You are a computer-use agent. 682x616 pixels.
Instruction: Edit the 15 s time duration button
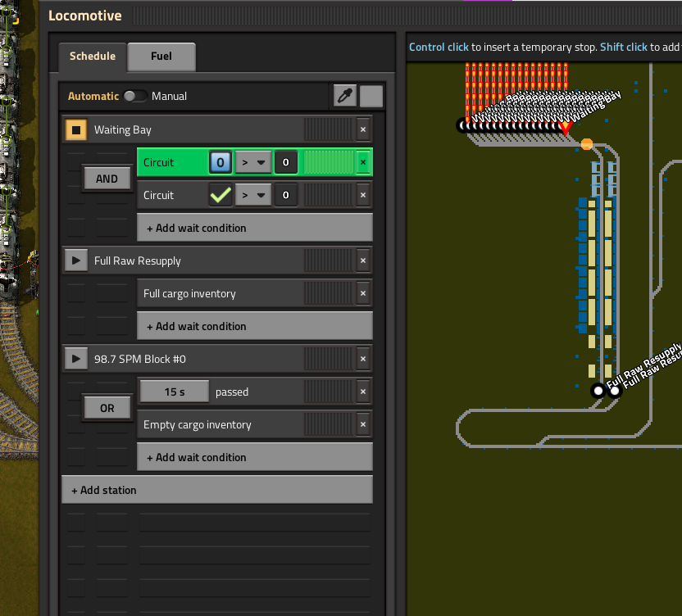pyautogui.click(x=175, y=392)
